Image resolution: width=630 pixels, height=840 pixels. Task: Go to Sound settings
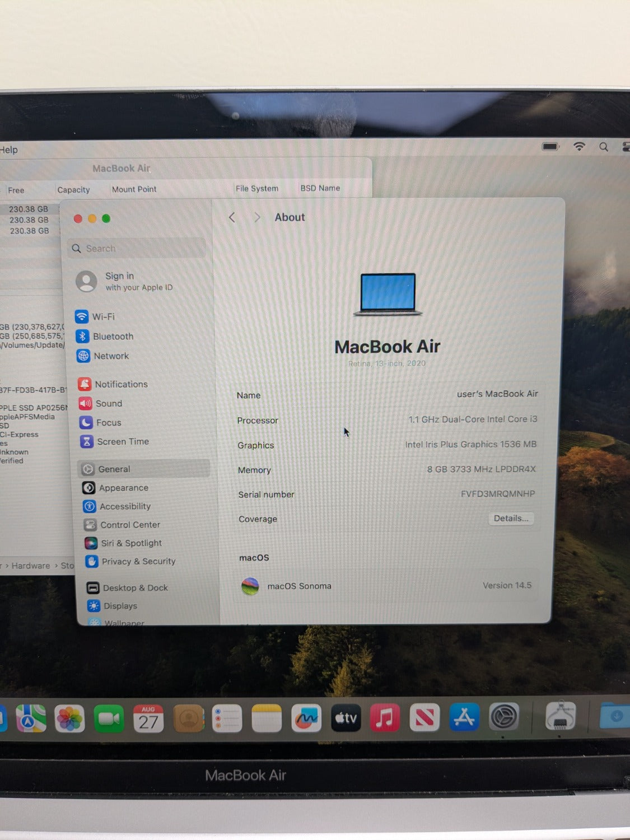(101, 403)
